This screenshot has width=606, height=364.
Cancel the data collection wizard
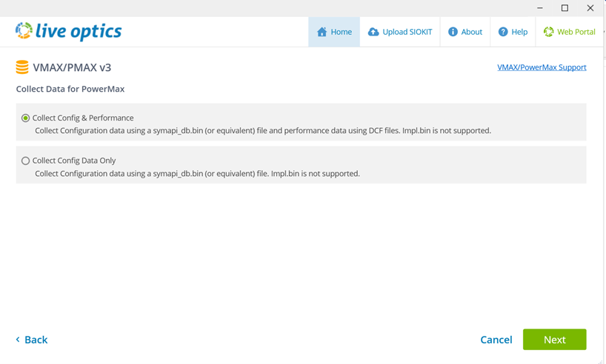click(496, 340)
